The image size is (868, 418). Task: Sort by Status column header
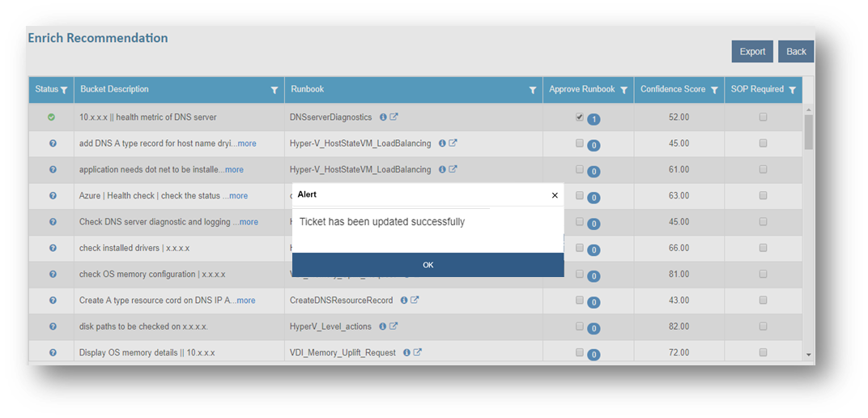tap(46, 89)
